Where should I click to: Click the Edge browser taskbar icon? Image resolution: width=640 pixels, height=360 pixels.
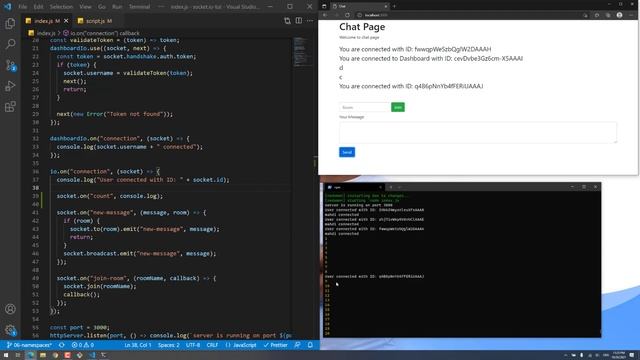[x=31, y=355]
